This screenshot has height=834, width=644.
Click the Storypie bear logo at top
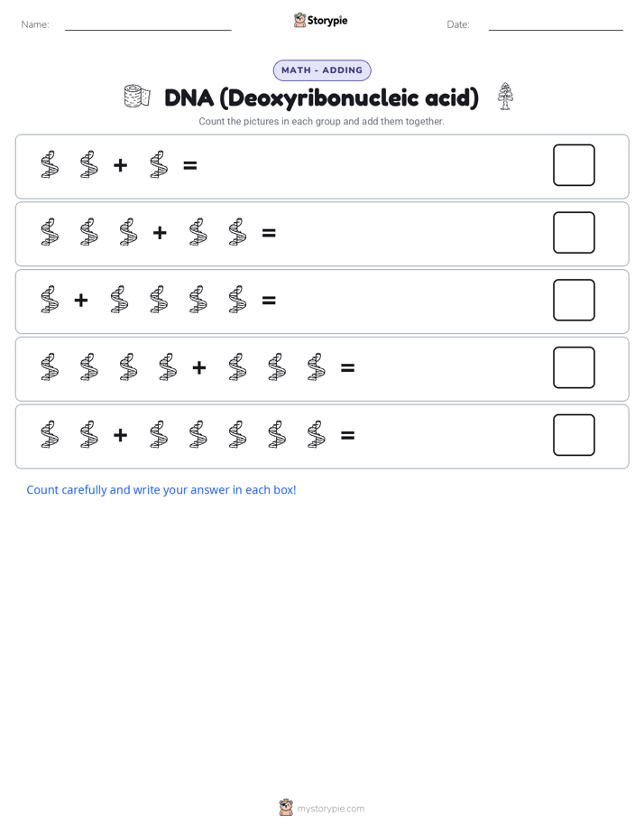point(299,20)
